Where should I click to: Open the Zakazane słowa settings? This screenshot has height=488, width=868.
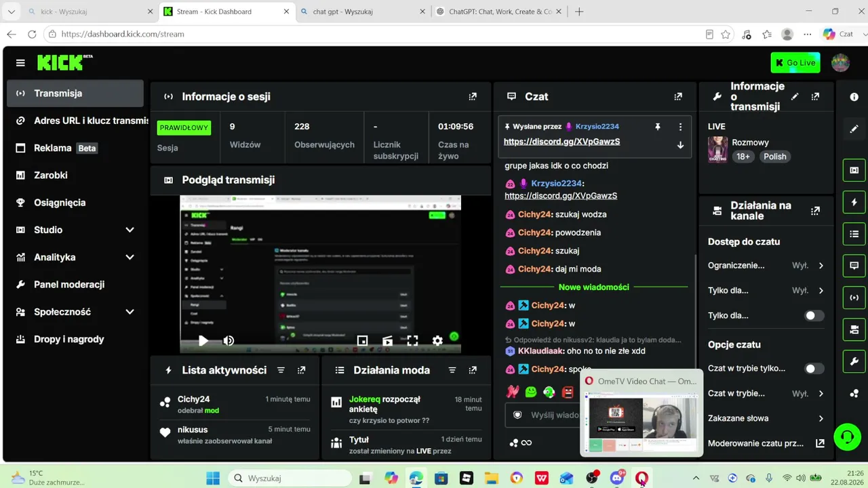point(766,419)
